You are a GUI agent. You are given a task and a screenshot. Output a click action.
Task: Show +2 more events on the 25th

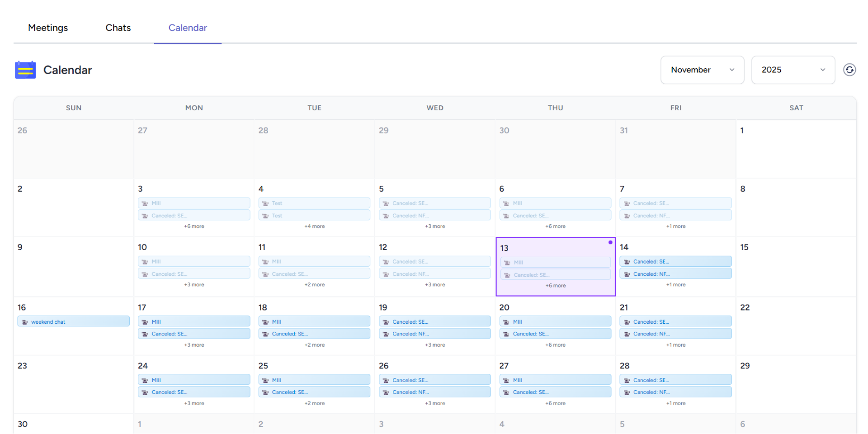point(314,403)
